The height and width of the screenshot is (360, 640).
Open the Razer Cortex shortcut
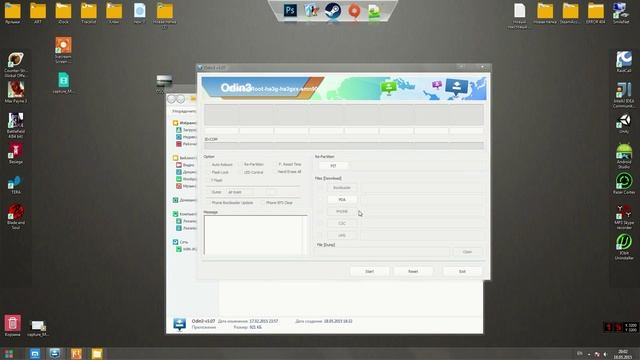624,184
